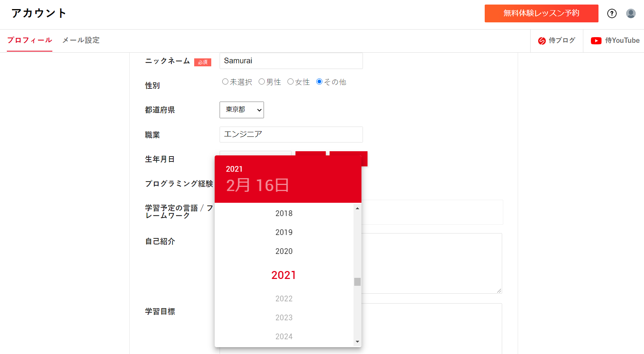This screenshot has height=354, width=644.
Task: Click the 無料体験レッスン予約 button
Action: [x=541, y=13]
